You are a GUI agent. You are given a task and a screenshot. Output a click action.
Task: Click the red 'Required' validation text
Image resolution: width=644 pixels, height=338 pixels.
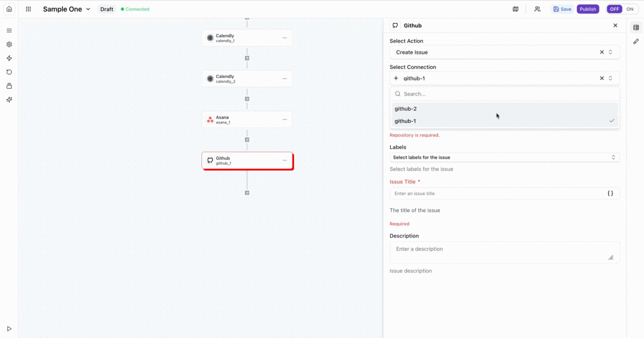pyautogui.click(x=399, y=224)
